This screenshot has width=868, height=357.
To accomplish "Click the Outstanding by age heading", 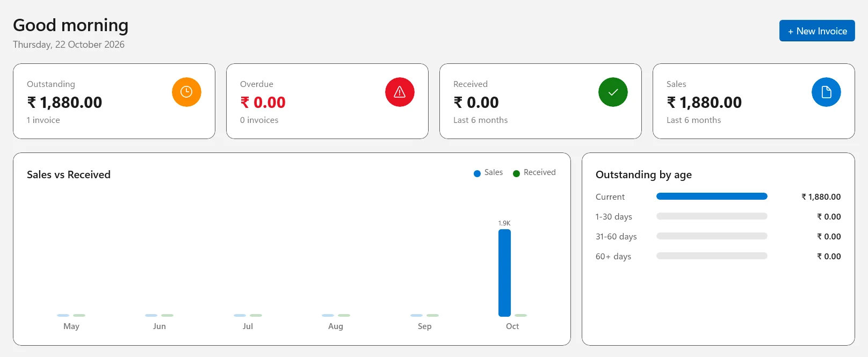I will pyautogui.click(x=643, y=174).
